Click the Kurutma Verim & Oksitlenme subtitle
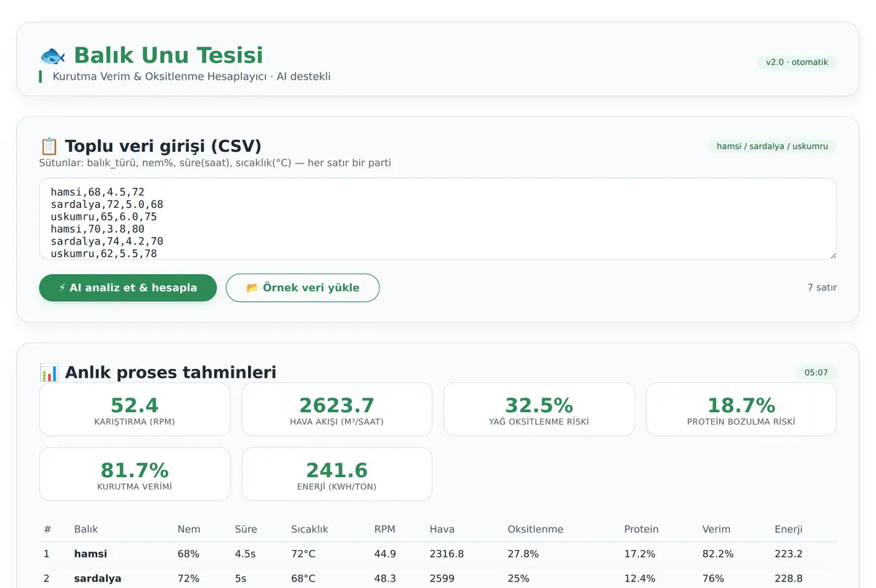The image size is (876, 588). pos(191,77)
